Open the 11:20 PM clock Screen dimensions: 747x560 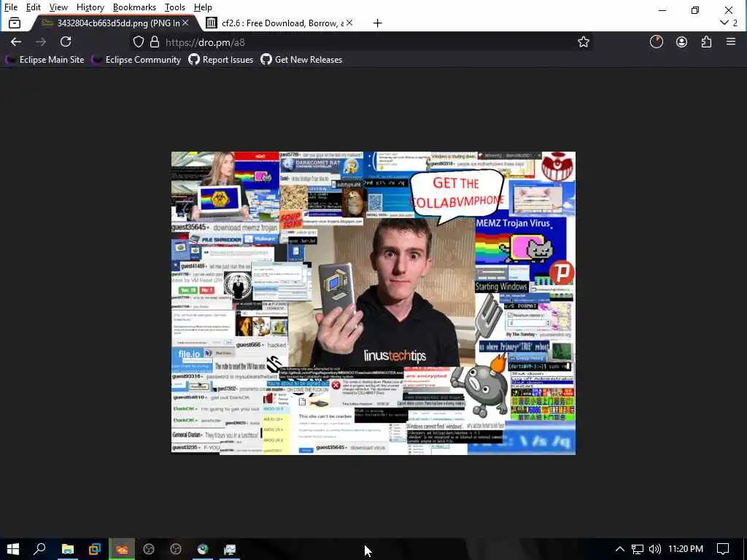pyautogui.click(x=686, y=549)
